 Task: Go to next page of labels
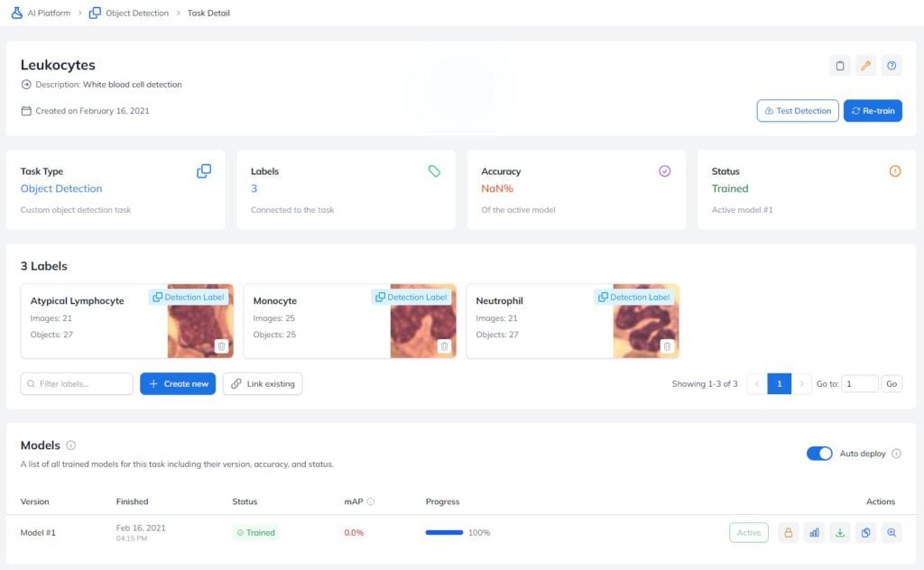tap(801, 384)
